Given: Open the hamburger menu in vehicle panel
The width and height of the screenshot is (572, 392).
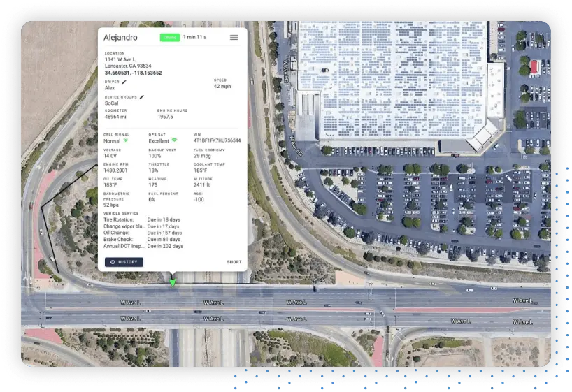Looking at the screenshot, I should (234, 37).
